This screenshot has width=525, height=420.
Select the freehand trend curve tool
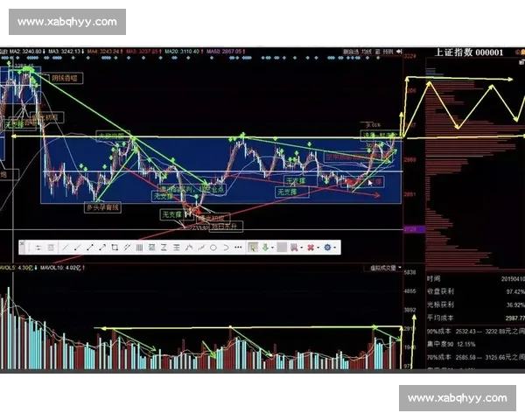(201, 248)
